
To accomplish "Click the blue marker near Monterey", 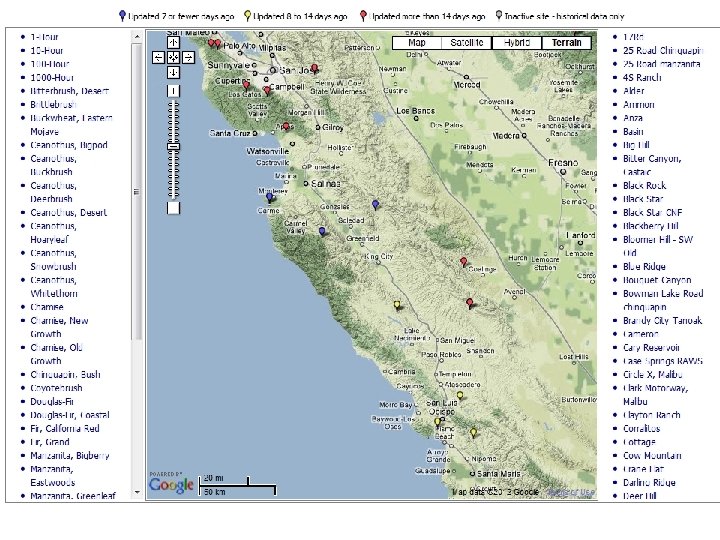I will coord(270,197).
